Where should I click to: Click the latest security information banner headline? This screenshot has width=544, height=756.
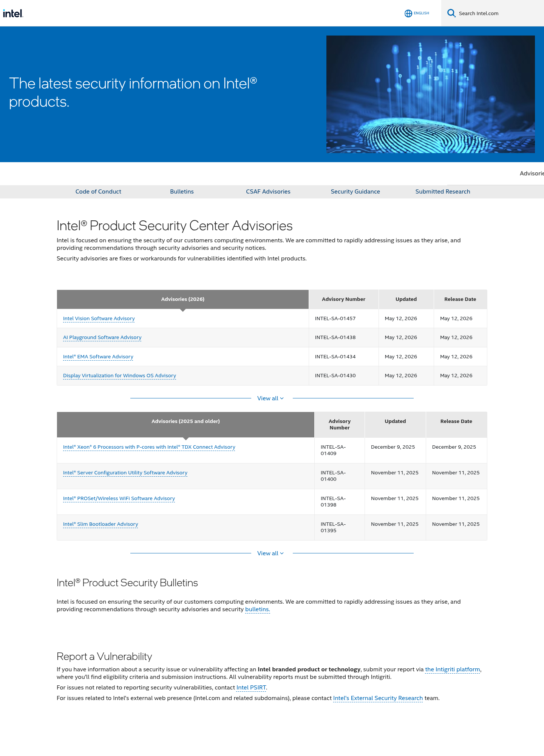coord(133,93)
